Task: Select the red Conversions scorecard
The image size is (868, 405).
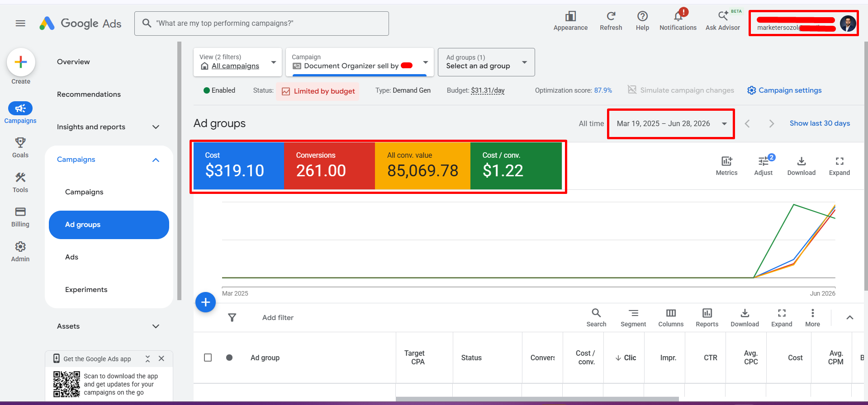Action: (x=329, y=166)
